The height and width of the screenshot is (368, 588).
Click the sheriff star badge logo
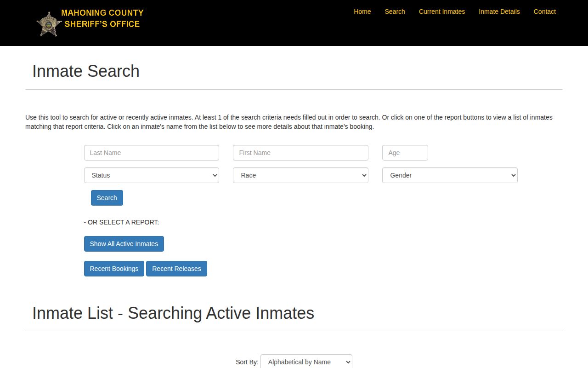49,24
